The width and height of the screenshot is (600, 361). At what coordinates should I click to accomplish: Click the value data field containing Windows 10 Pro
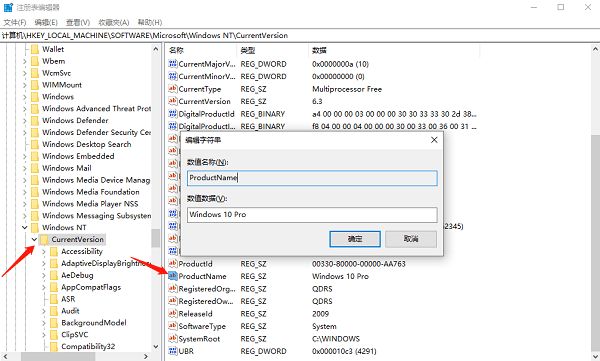(312, 215)
